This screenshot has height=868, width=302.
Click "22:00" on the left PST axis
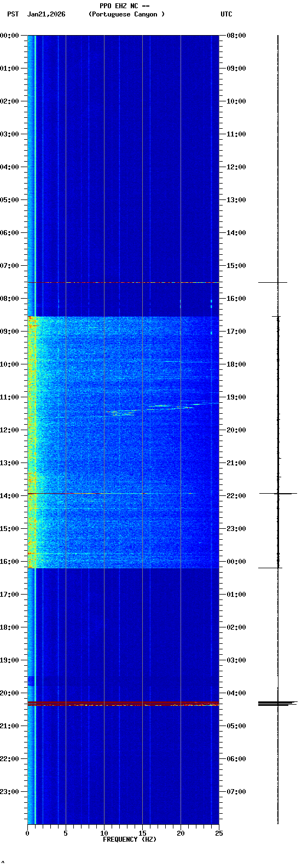pyautogui.click(x=9, y=759)
